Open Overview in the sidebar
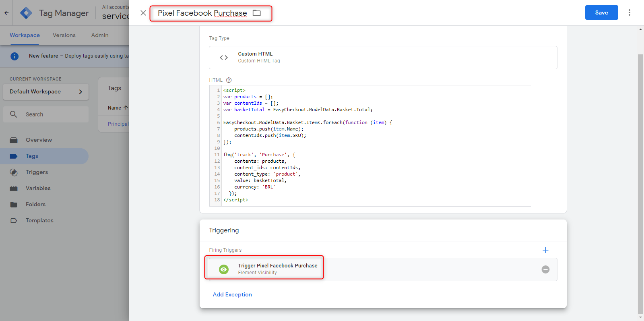The image size is (644, 321). click(x=44, y=140)
